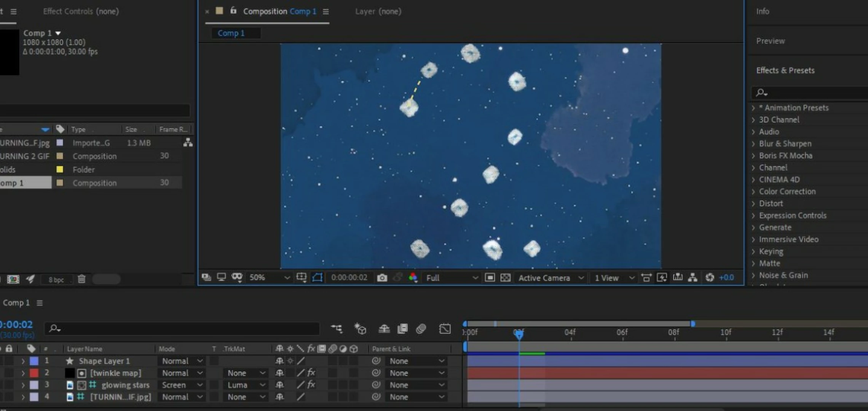Expand the Color Correction effects category

click(x=787, y=191)
